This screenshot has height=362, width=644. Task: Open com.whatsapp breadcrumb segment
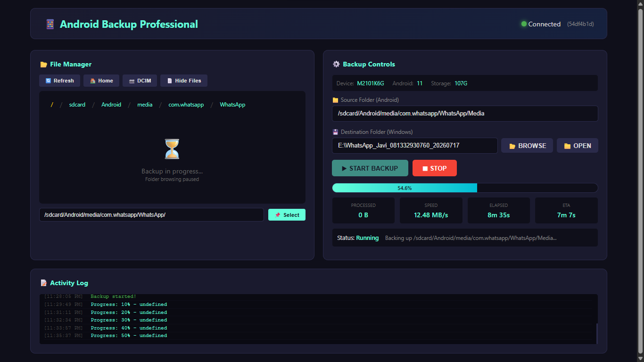tap(186, 105)
